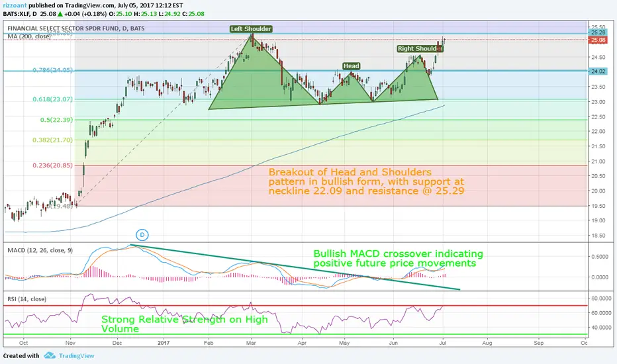Click the Oct label on time axis

click(24, 343)
